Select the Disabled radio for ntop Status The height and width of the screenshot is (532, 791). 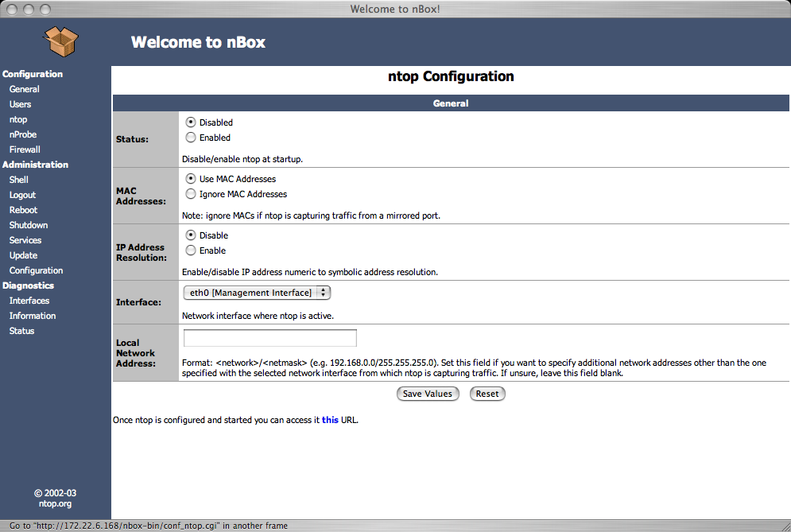(x=191, y=122)
